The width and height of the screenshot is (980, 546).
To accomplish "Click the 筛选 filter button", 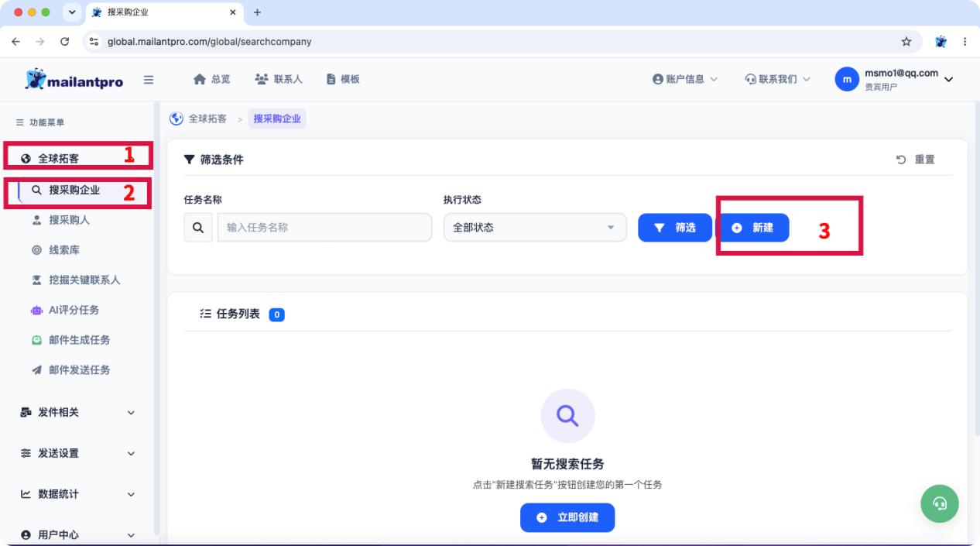I will coord(675,228).
